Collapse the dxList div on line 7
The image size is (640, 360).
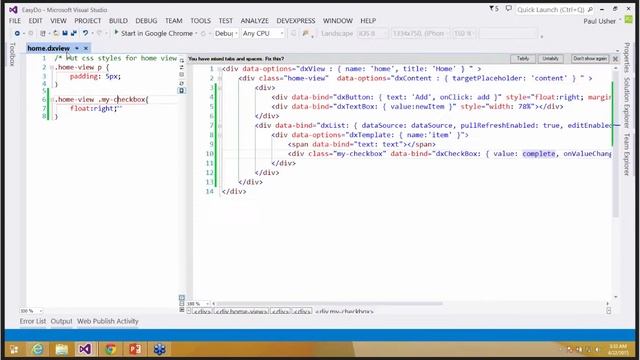point(220,126)
